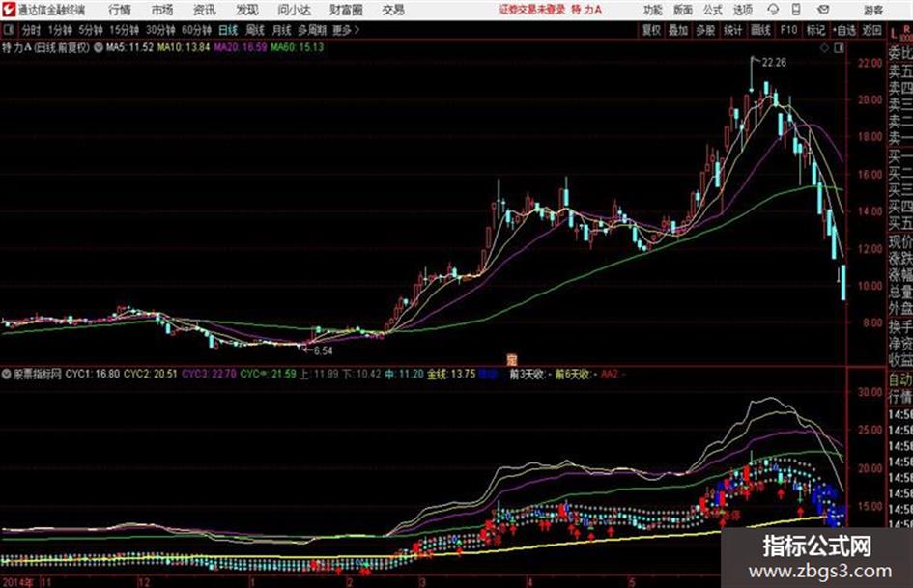Click the 标记 toolbar button
The height and width of the screenshot is (588, 913).
pos(815,30)
